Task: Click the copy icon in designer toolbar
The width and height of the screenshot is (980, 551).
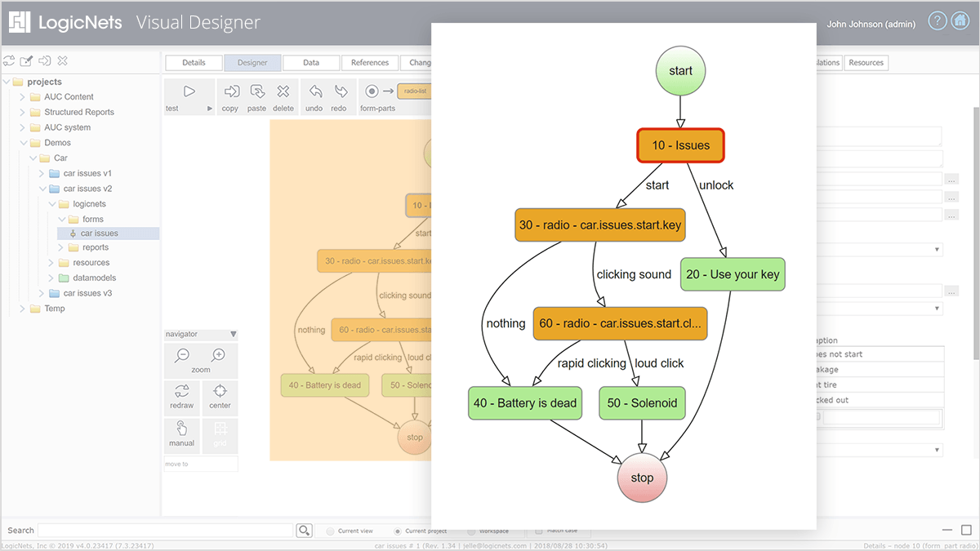Action: pos(231,91)
